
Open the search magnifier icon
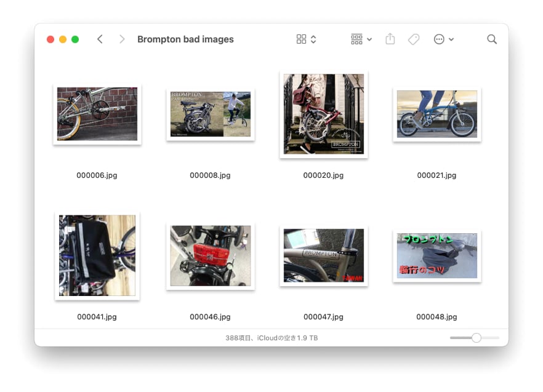(491, 39)
